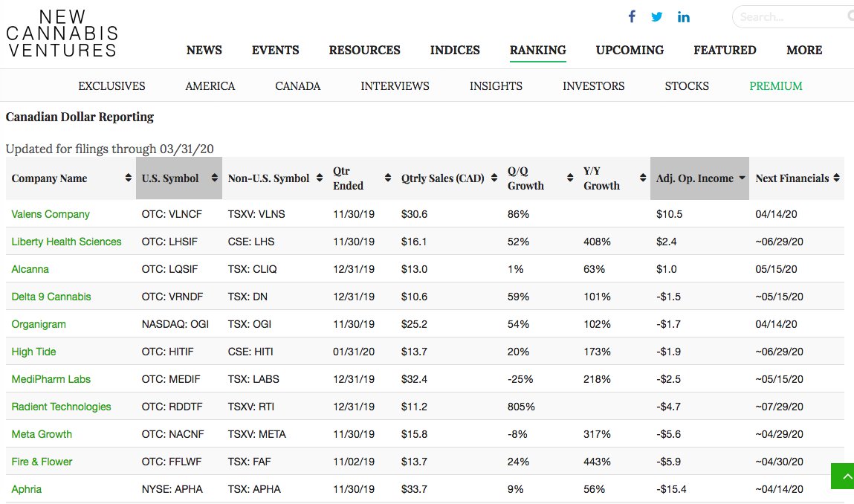Sort by Non-U.S. Symbol column arrows
854x504 pixels.
pyautogui.click(x=319, y=178)
